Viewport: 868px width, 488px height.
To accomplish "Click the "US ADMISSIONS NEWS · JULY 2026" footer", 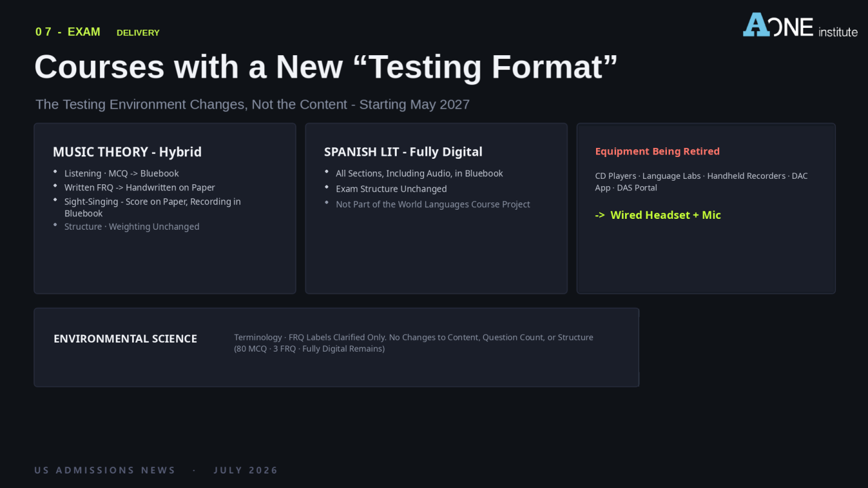I will tap(156, 470).
